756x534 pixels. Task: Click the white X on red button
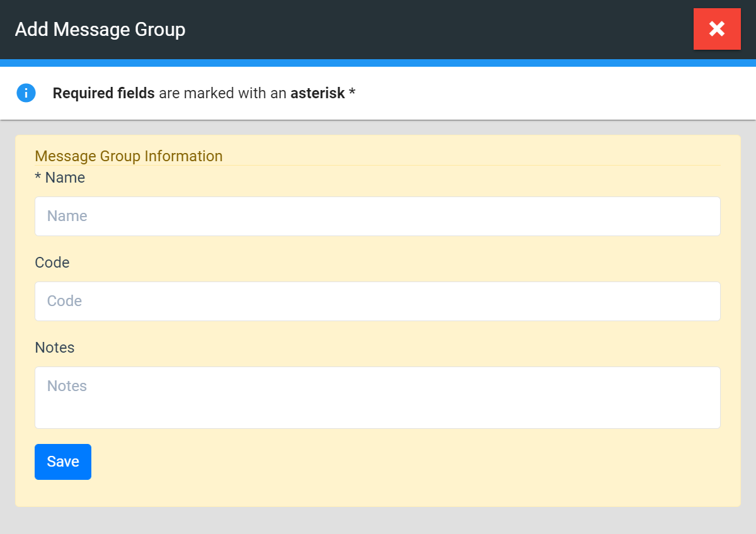pos(717,28)
